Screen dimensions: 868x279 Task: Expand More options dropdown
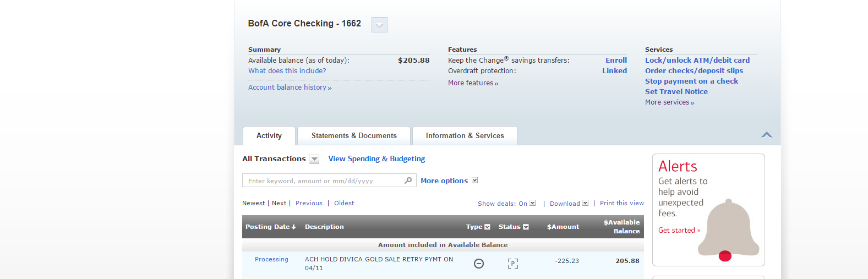click(449, 181)
